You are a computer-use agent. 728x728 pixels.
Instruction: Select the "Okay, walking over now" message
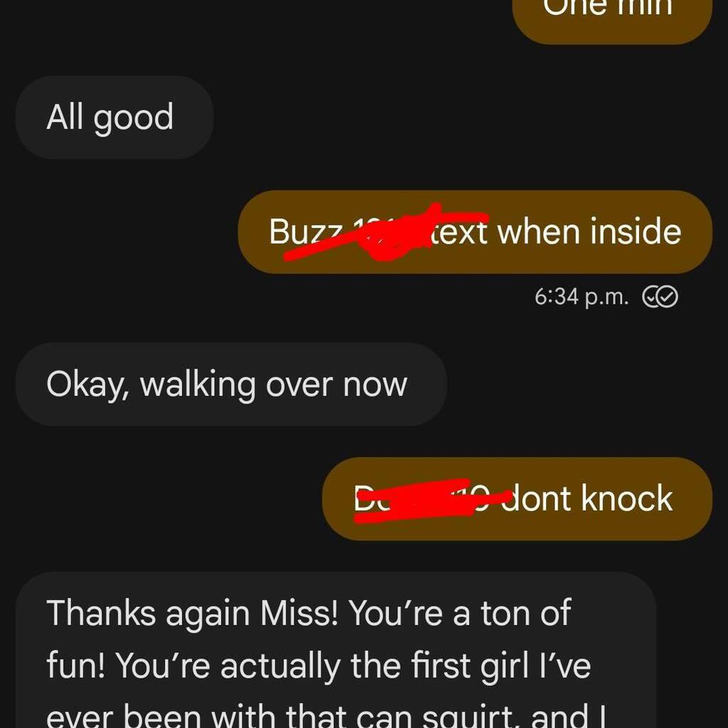(231, 385)
